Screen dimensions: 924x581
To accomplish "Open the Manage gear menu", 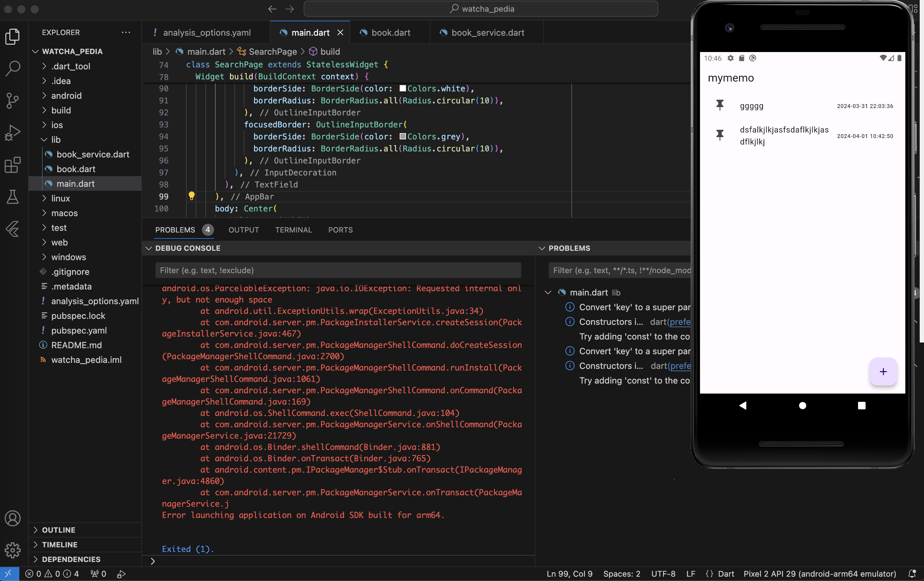I will click(x=13, y=550).
